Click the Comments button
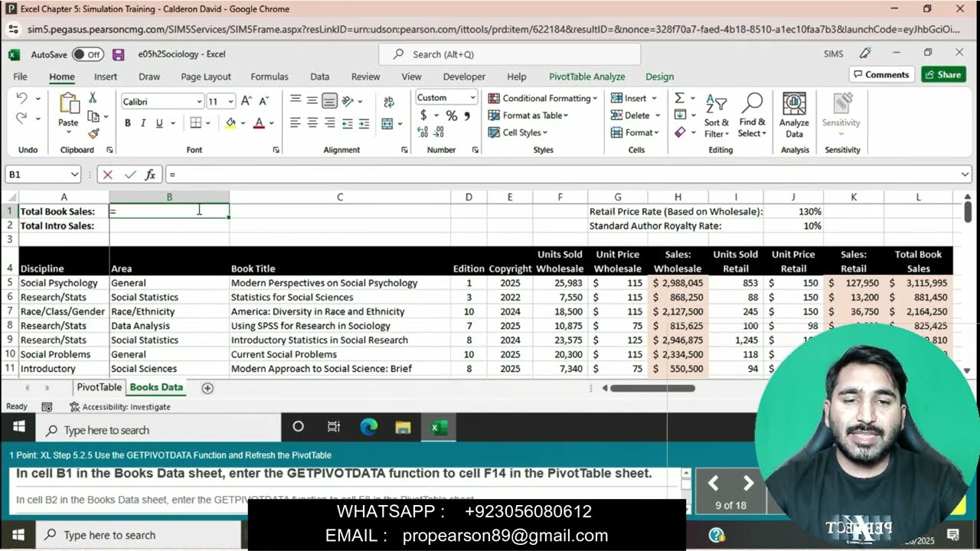Image resolution: width=980 pixels, height=551 pixels. [x=881, y=74]
